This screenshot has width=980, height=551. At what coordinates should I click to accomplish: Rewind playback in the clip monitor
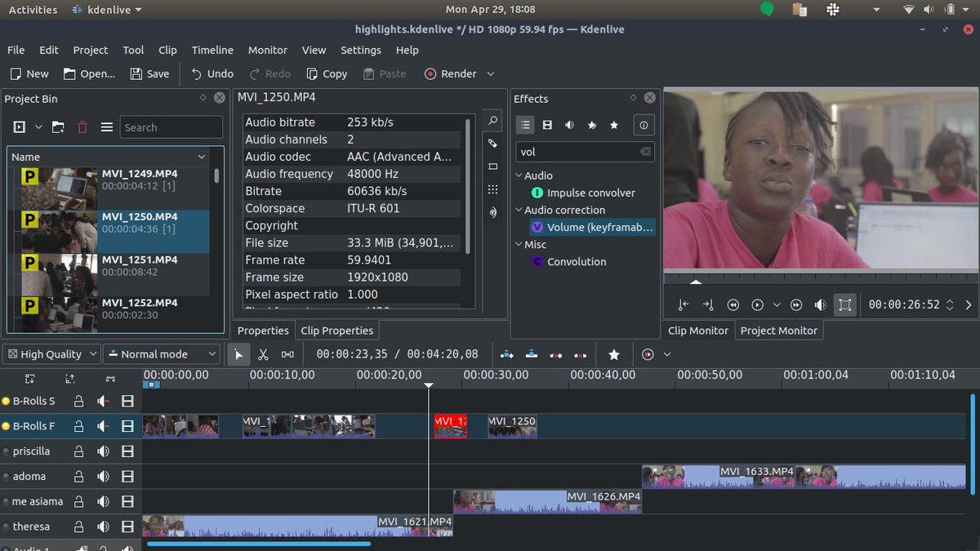tap(733, 304)
